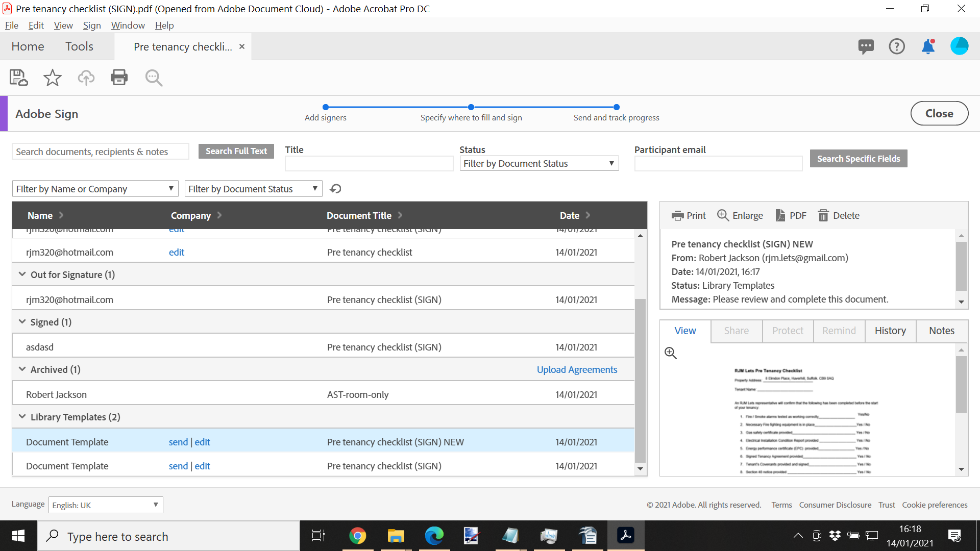Click Print in the agreement details panel

click(x=689, y=215)
